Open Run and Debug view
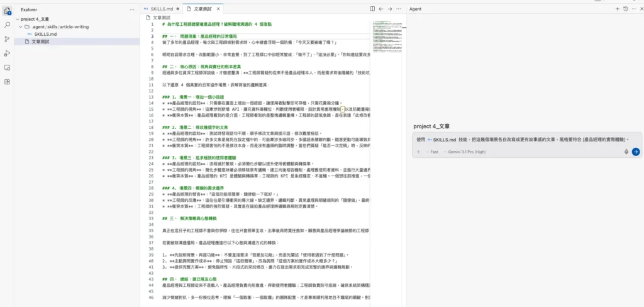Image resolution: width=644 pixels, height=307 pixels. pos(7,53)
